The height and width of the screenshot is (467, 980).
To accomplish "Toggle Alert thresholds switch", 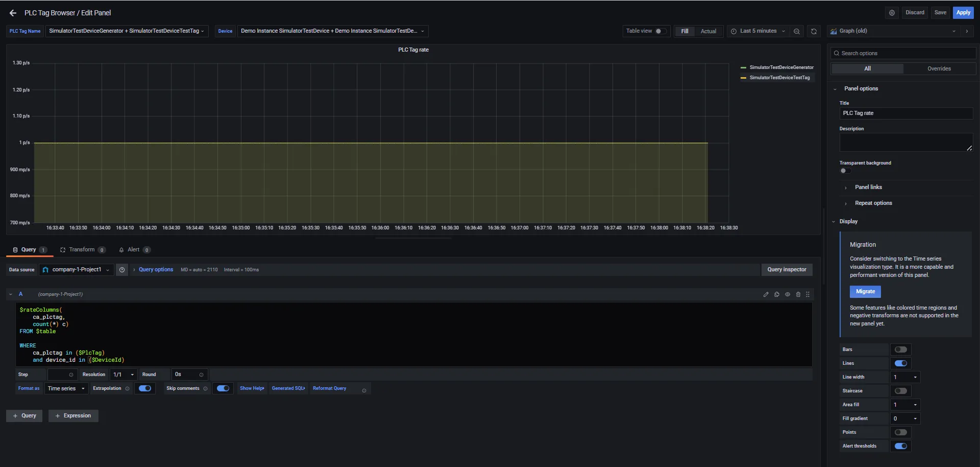I will 901,446.
